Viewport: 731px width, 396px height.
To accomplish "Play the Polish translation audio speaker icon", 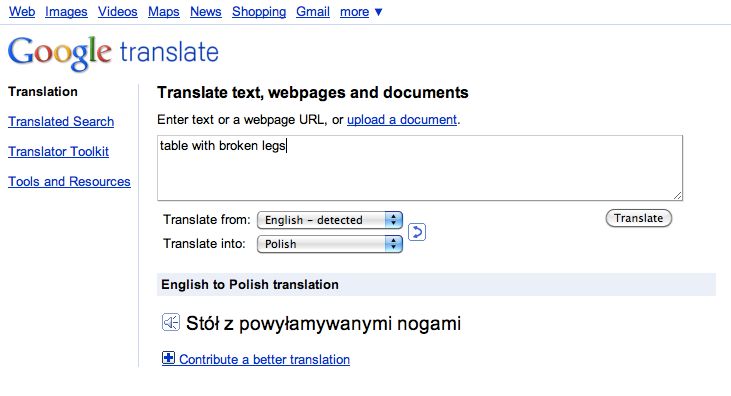I will coord(171,322).
